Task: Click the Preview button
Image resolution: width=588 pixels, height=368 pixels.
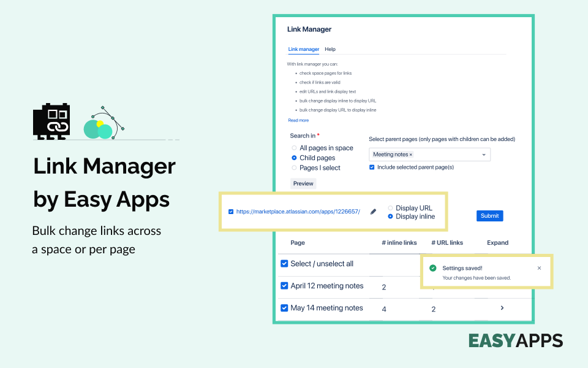Action: coord(303,183)
